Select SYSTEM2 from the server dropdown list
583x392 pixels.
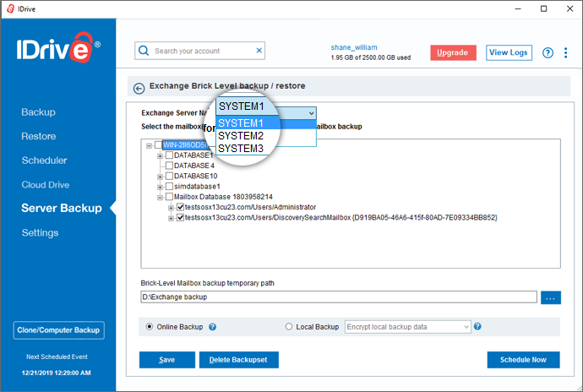click(241, 136)
